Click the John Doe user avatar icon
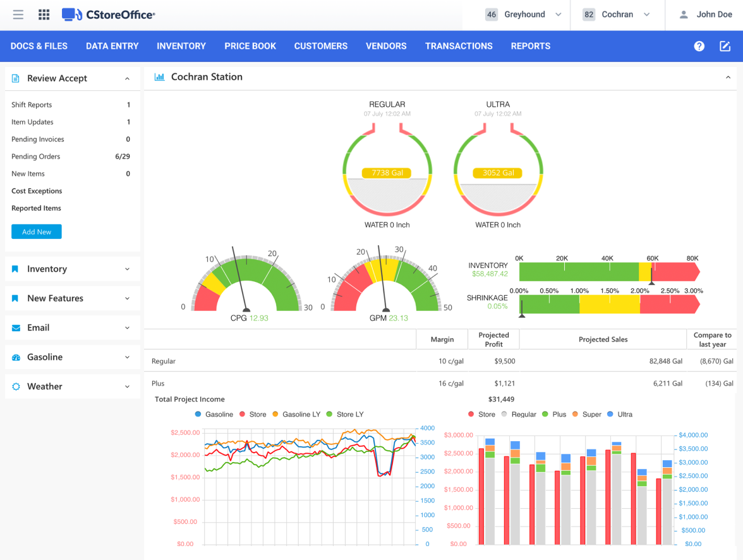Viewport: 743px width, 560px height. click(x=684, y=15)
